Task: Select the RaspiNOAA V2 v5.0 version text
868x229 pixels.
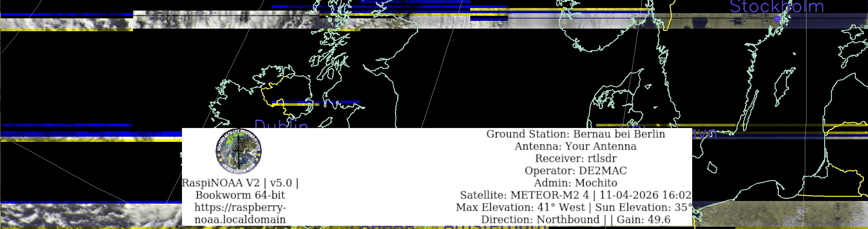Action: [240, 183]
